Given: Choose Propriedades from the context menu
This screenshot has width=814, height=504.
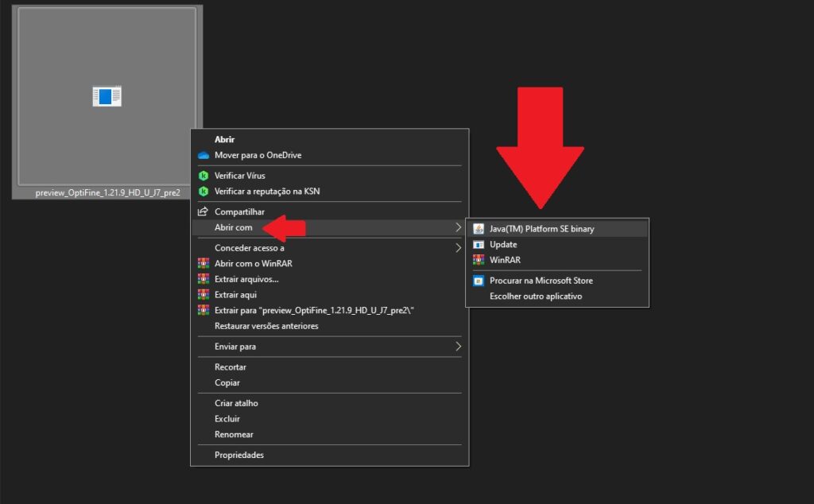Looking at the screenshot, I should tap(238, 456).
